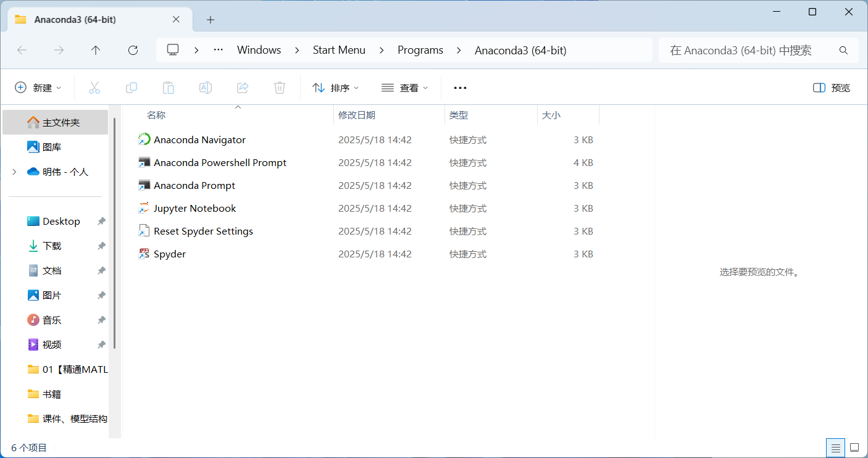This screenshot has width=868, height=458.
Task: Select the Anaconda Powershell Prompt icon
Action: [144, 162]
